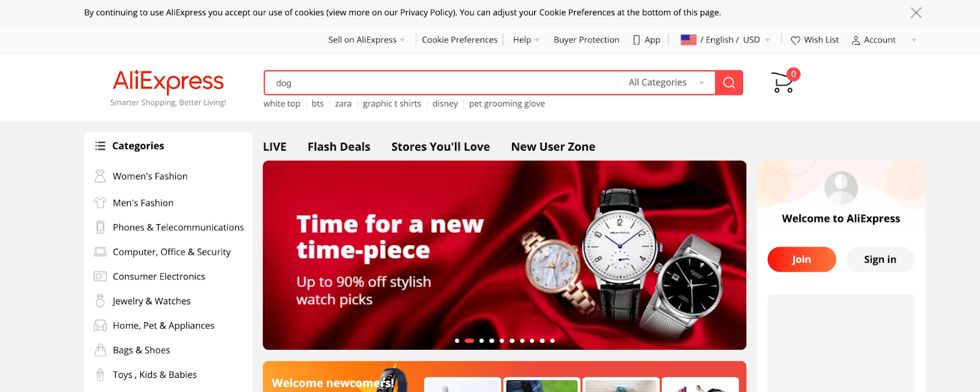Switch to the Flash Deals tab
The height and width of the screenshot is (392, 980).
[339, 147]
